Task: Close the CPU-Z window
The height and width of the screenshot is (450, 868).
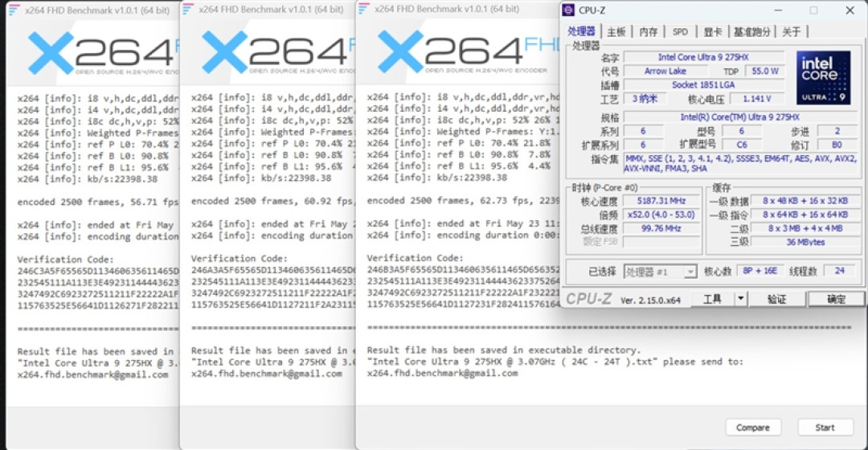Action: click(850, 10)
